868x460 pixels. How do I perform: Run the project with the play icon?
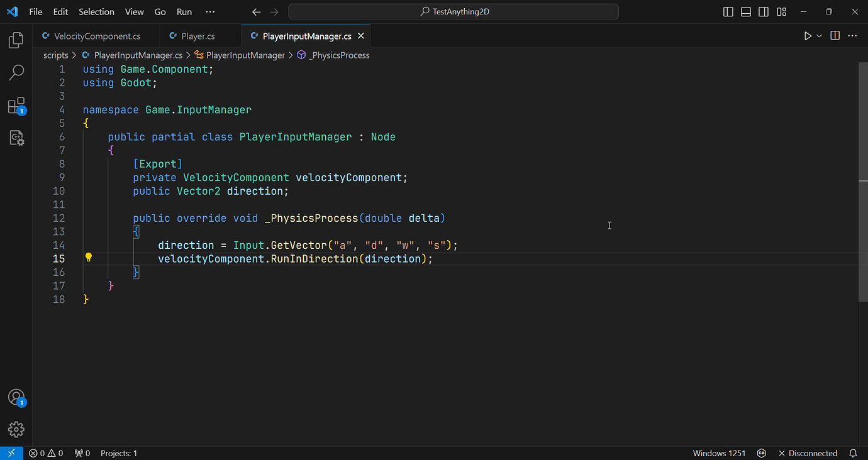pos(808,36)
